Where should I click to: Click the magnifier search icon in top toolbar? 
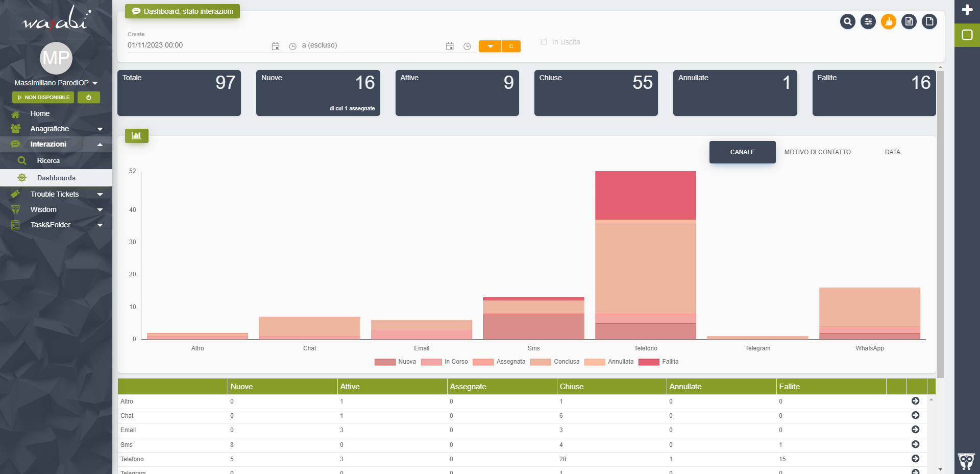point(847,21)
